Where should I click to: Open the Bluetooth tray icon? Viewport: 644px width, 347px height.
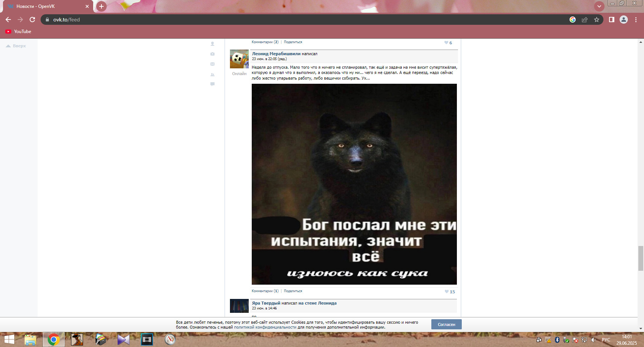click(x=557, y=340)
